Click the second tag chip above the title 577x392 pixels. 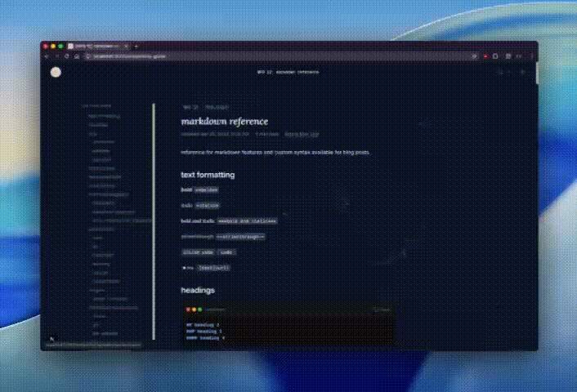[217, 107]
